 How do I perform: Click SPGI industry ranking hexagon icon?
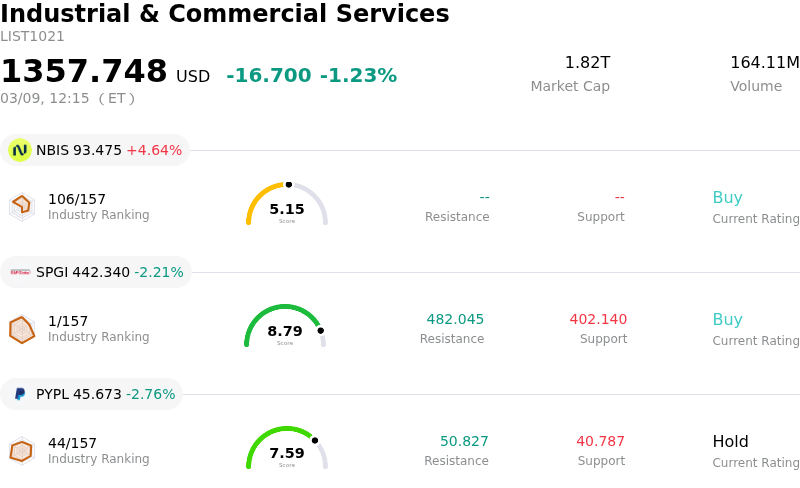(x=21, y=329)
